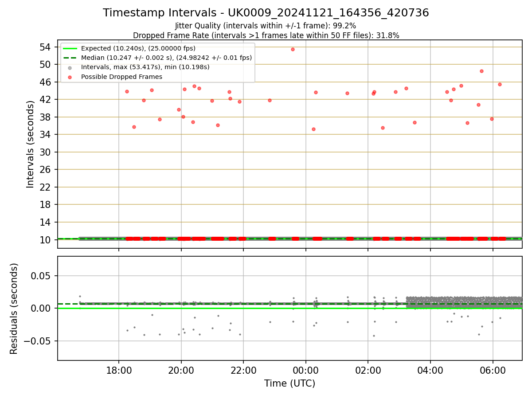Click the x-axis tick label '06:00'
Screen dimensions: 532x399
pyautogui.click(x=493, y=371)
